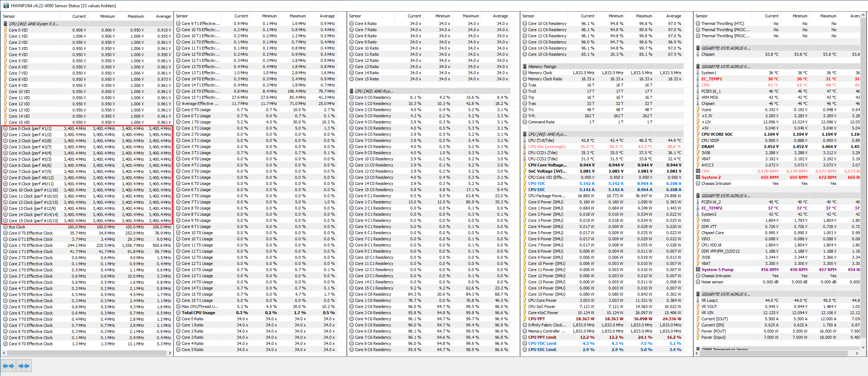Select the Core 15 C6 Residency row
The image size is (868, 376).
[603, 54]
